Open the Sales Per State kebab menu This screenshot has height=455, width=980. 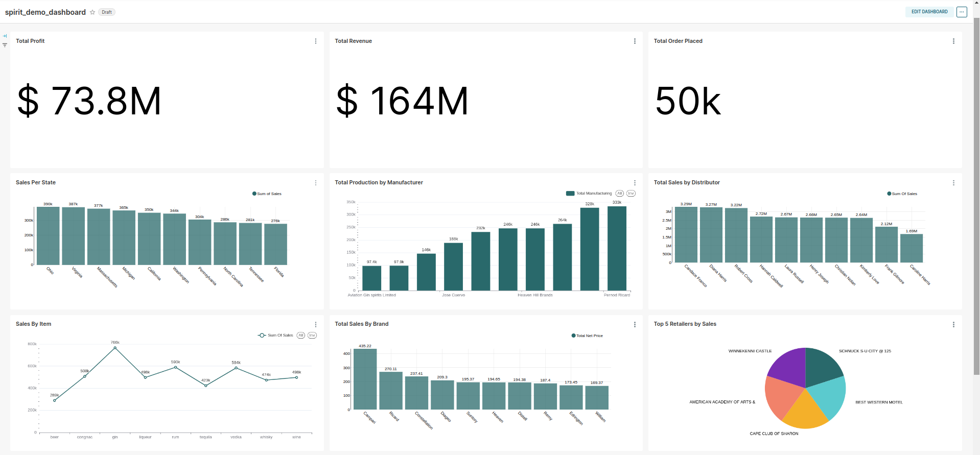(x=316, y=183)
